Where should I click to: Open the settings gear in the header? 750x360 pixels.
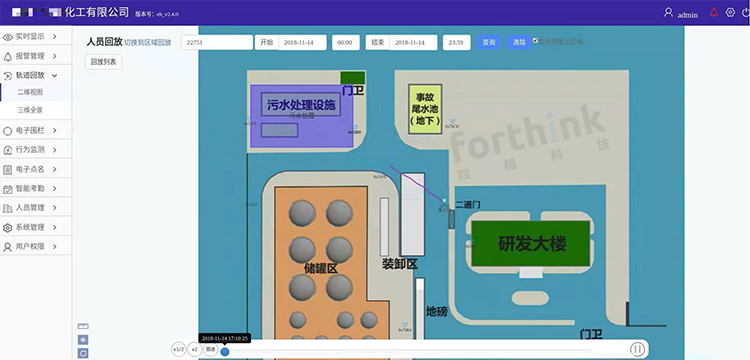(x=730, y=12)
